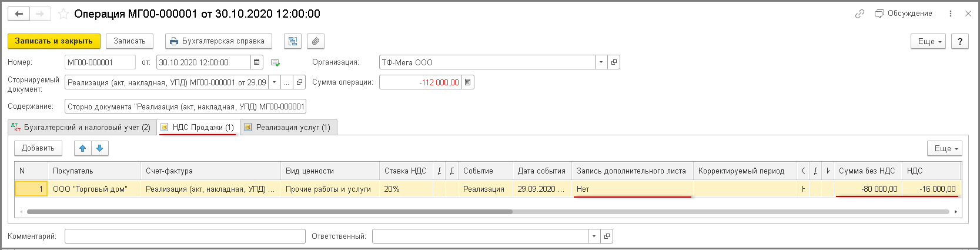Click the horizontal table scrollbar
The width and height of the screenshot is (980, 250).
269,212
